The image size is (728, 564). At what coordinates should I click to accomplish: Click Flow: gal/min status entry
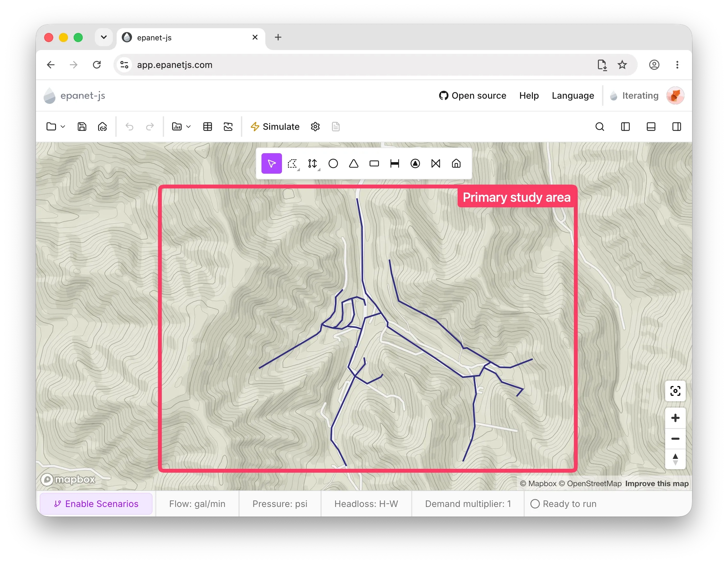click(x=197, y=504)
